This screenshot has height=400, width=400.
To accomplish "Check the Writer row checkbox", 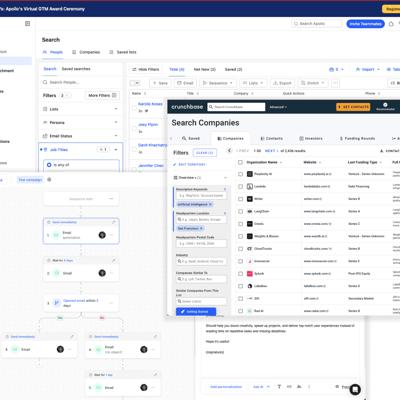I will 240,199.
